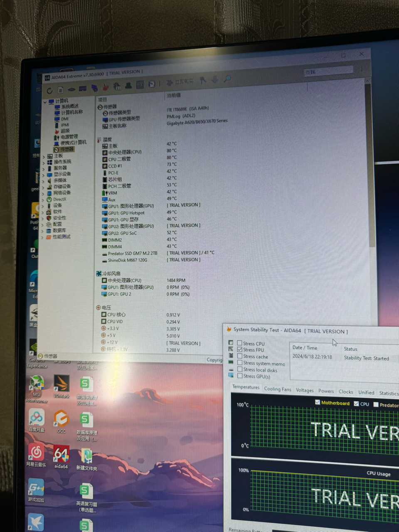The image size is (399, 532).
Task: Expand the 存储设备 sidebar node
Action: point(43,186)
